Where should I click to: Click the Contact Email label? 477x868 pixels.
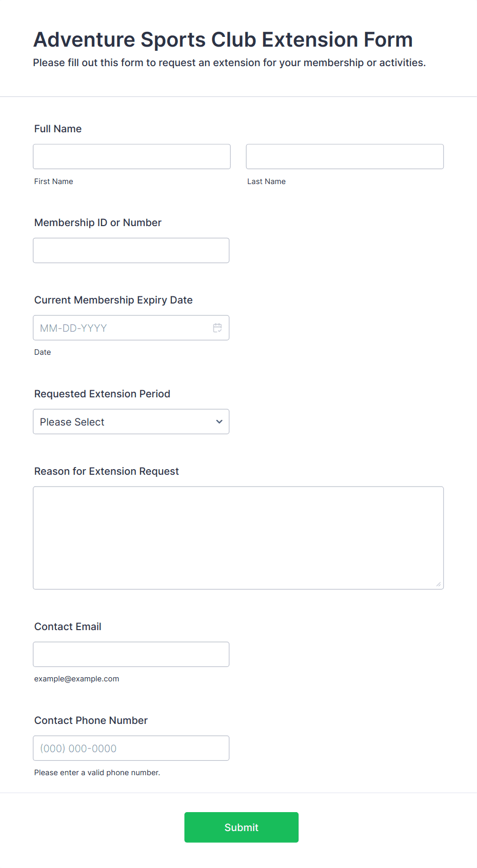pyautogui.click(x=68, y=627)
